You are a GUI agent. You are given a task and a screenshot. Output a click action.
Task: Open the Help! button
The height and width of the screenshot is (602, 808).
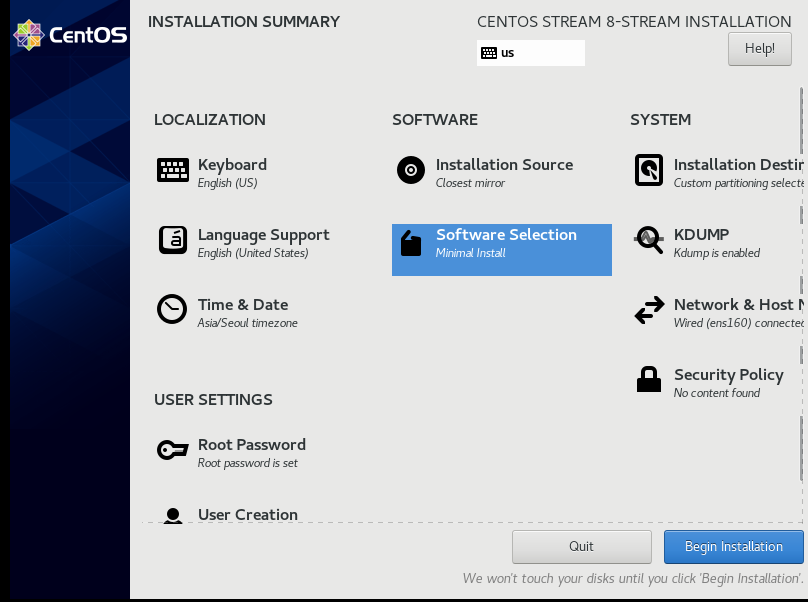pyautogui.click(x=760, y=49)
